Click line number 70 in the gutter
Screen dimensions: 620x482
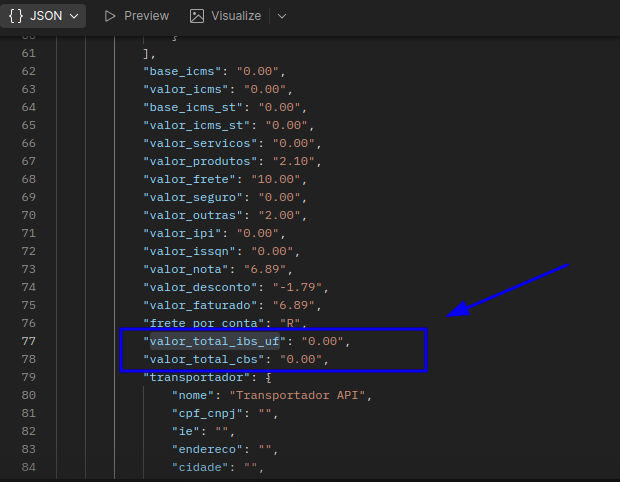[28, 215]
